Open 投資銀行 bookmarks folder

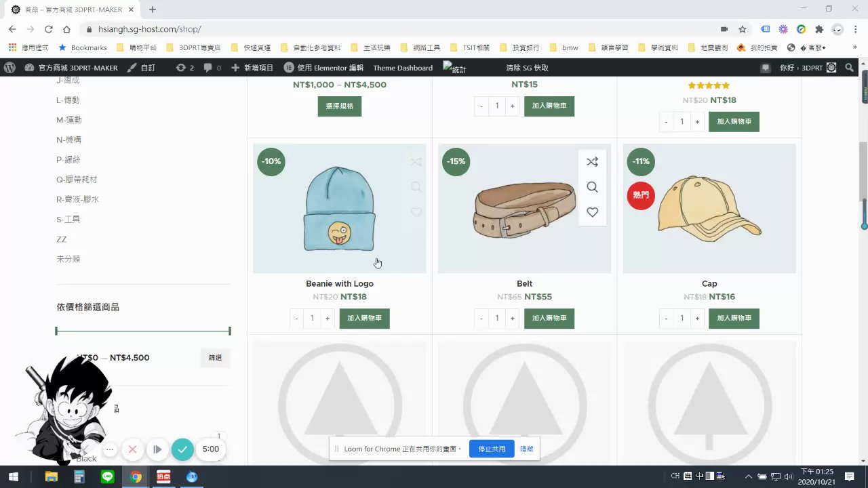point(519,48)
